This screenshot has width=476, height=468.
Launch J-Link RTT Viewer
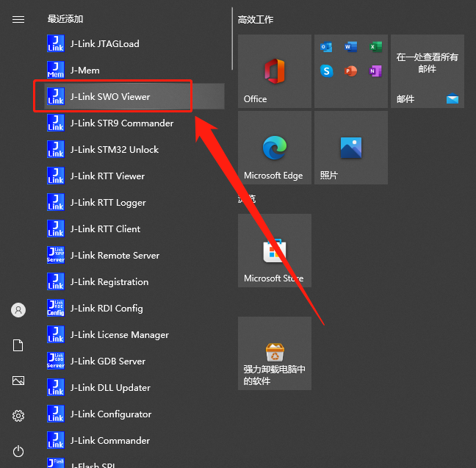134,176
